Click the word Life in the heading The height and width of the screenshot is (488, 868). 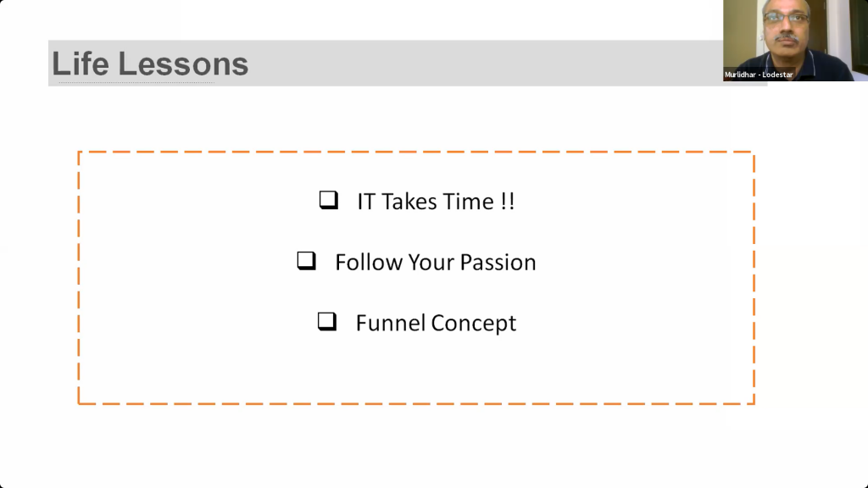click(81, 64)
